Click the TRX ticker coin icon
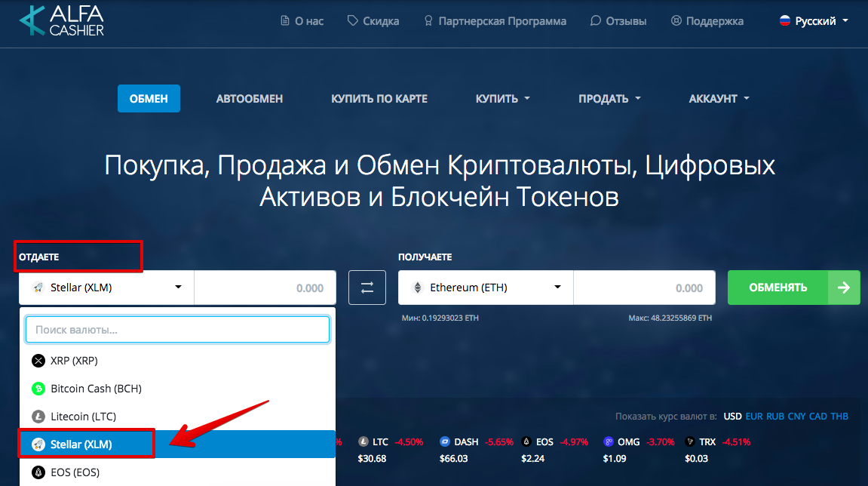868x486 pixels. (x=690, y=441)
